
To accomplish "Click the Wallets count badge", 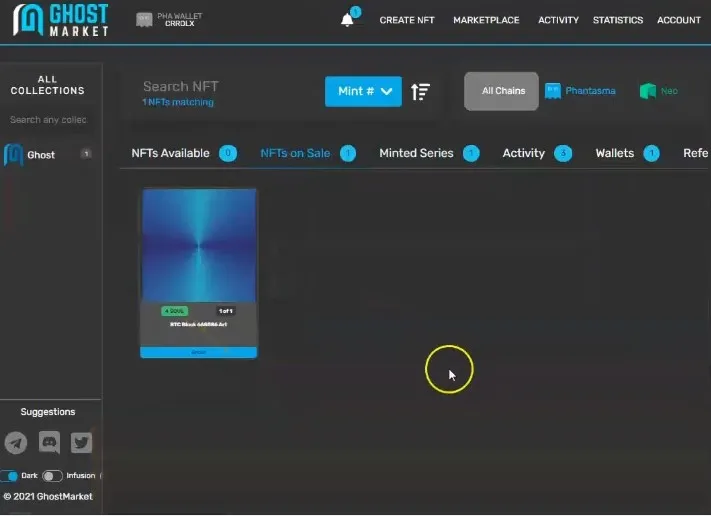I will (652, 153).
